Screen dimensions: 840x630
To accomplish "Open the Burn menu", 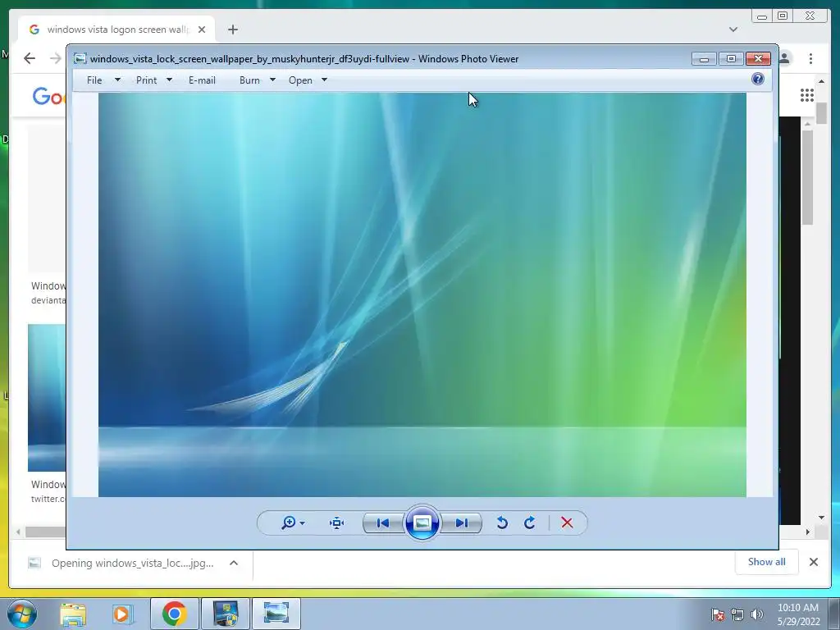I will point(249,80).
